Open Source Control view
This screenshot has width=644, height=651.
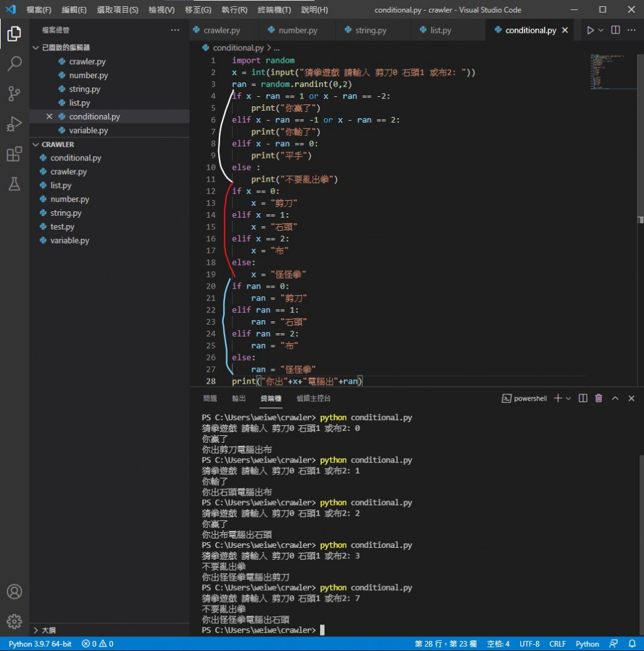click(14, 94)
